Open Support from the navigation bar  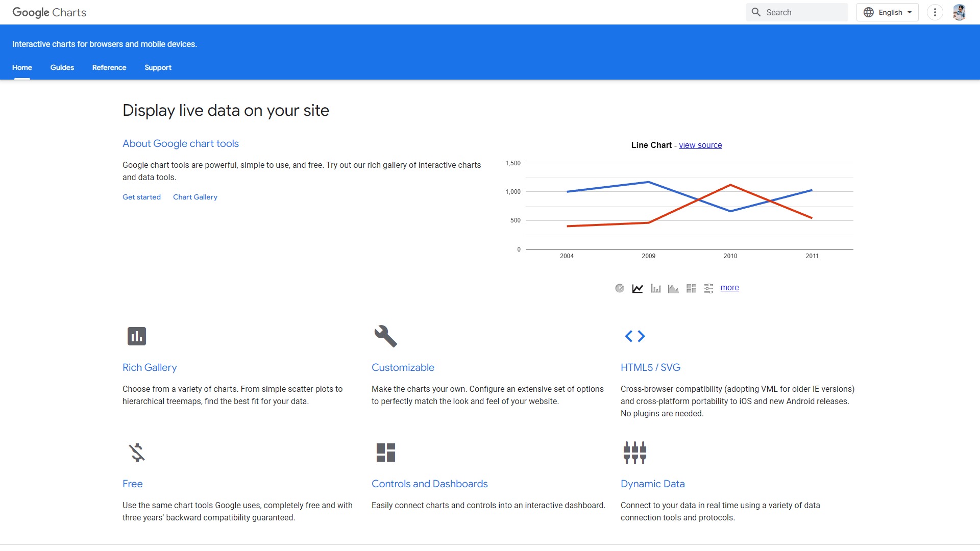pos(158,67)
